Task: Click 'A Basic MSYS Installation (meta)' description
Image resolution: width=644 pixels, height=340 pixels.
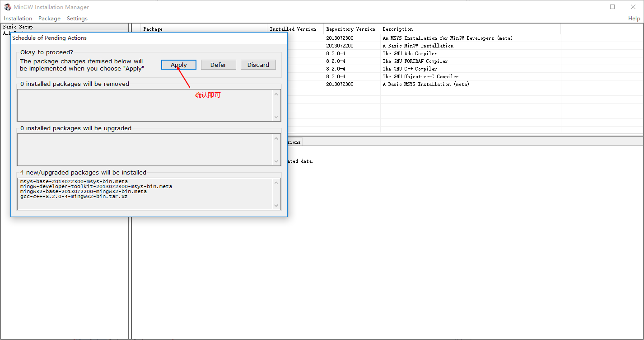Action: point(426,84)
